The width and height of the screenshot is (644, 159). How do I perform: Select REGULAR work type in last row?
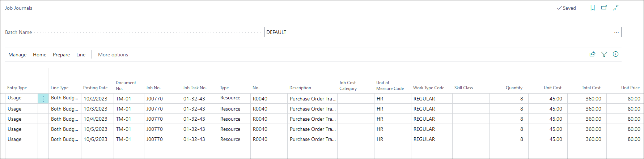pos(424,139)
